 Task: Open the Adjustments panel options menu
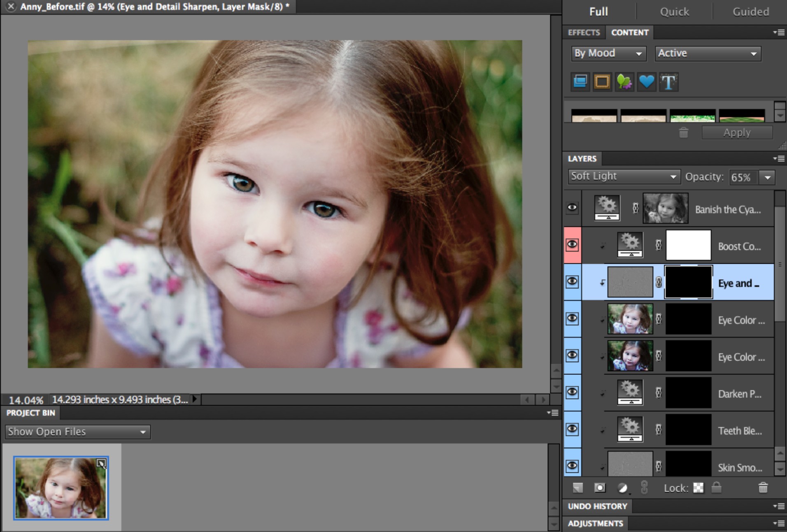pos(778,523)
